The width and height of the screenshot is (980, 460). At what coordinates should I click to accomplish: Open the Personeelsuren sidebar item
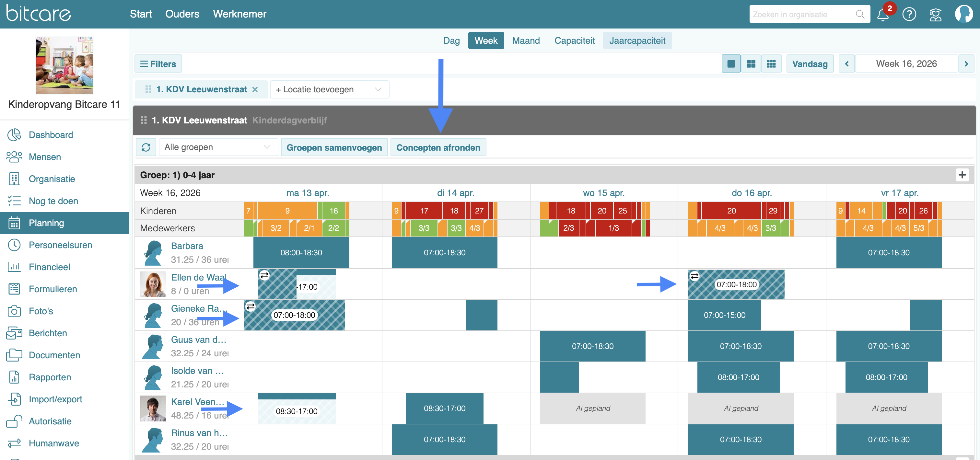(61, 245)
